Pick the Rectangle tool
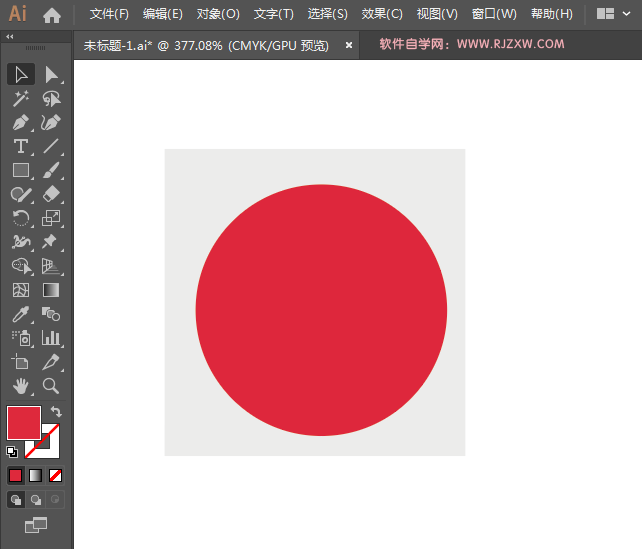This screenshot has width=642, height=549. pos(20,171)
